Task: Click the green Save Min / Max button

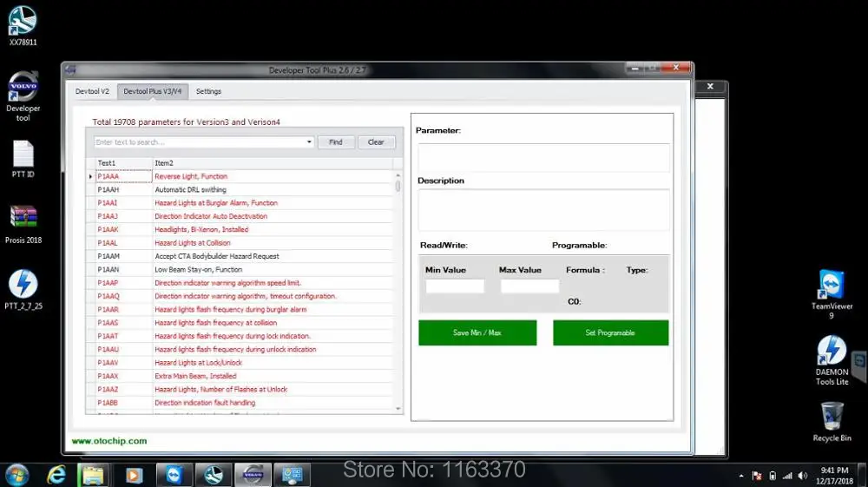Action: (477, 332)
